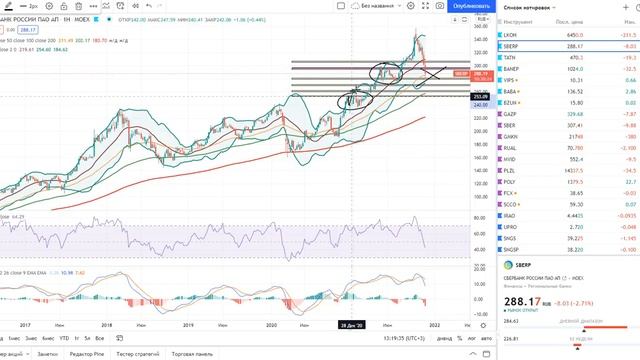This screenshot has width=640, height=360.
Task: Select BANEP in the watchlist
Action: click(x=568, y=69)
